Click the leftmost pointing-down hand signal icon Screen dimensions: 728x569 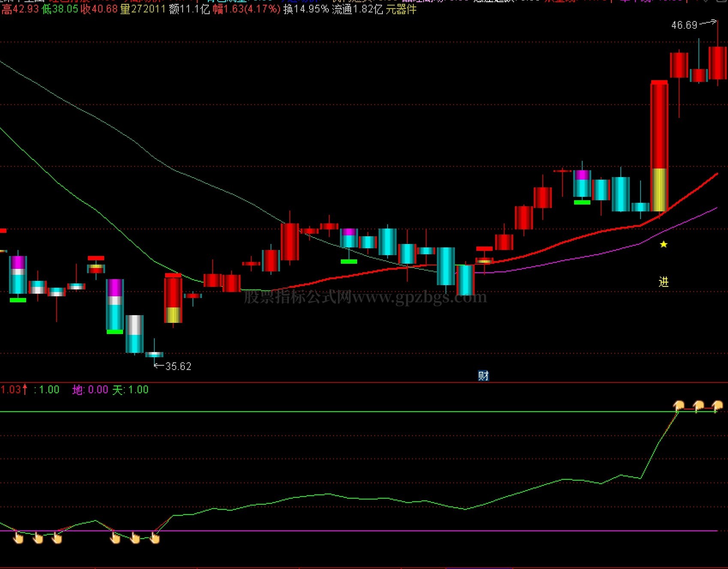18,538
